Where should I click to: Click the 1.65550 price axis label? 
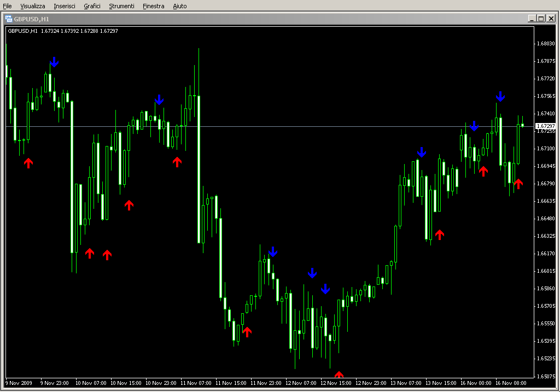(546, 324)
